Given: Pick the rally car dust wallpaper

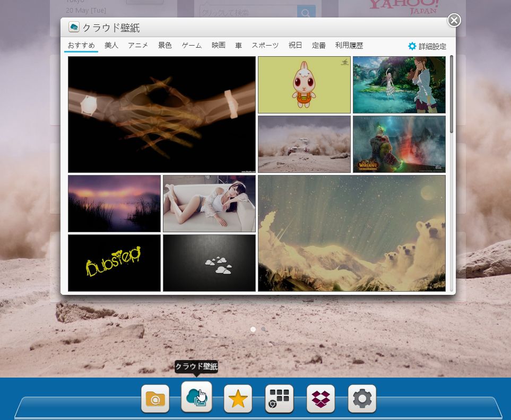Looking at the screenshot, I should tap(305, 144).
